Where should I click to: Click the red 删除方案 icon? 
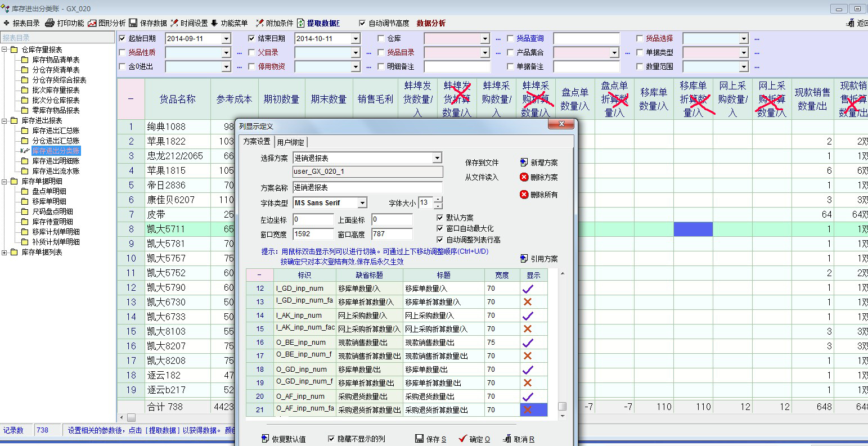(x=524, y=177)
